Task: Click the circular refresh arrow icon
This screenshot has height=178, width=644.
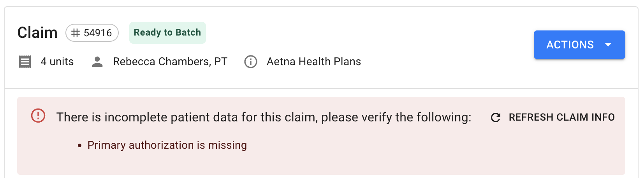Action: pyautogui.click(x=496, y=117)
